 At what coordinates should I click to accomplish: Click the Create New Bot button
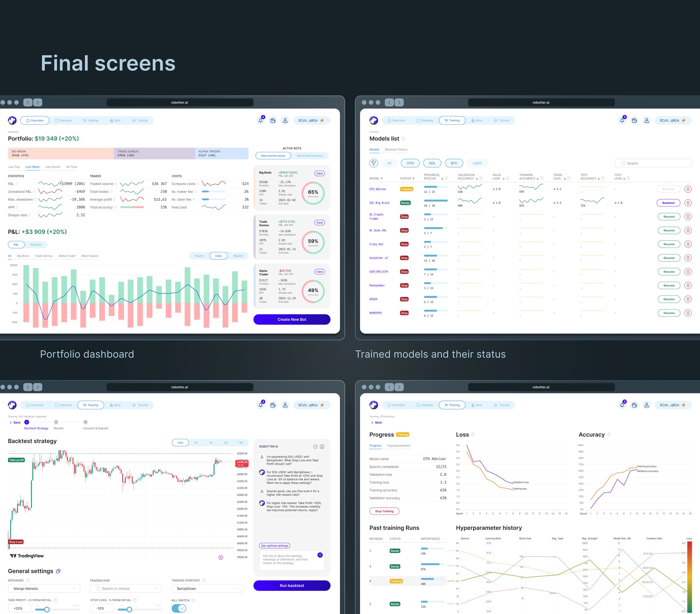(292, 319)
